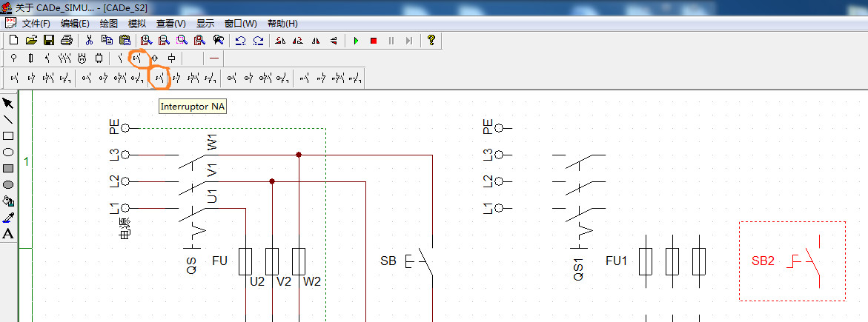
Task: Cut selection with scissors icon
Action: 88,41
